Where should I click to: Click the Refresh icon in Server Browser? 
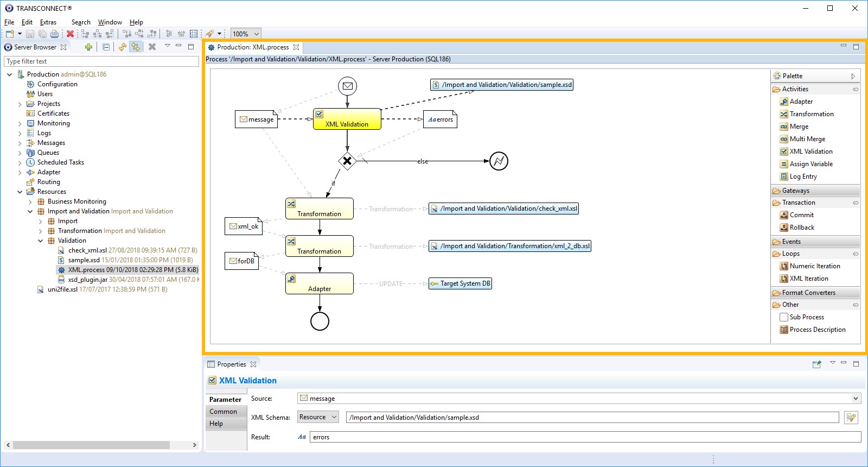point(123,47)
